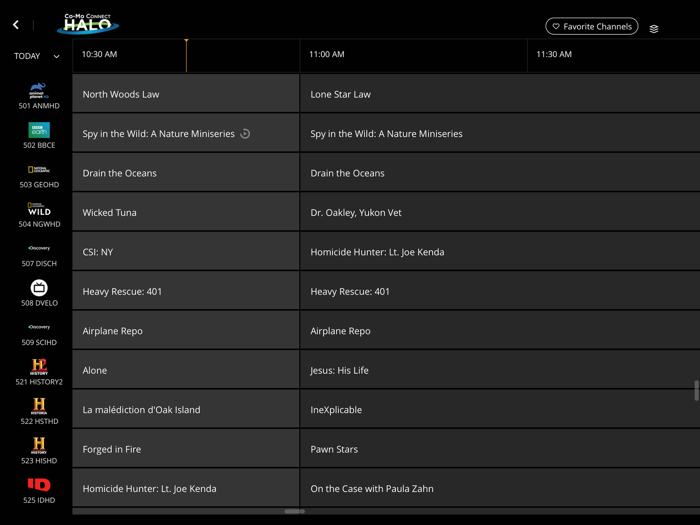Image resolution: width=700 pixels, height=525 pixels.
Task: Select channel 522 HSTHD Historia logo
Action: coord(39,406)
